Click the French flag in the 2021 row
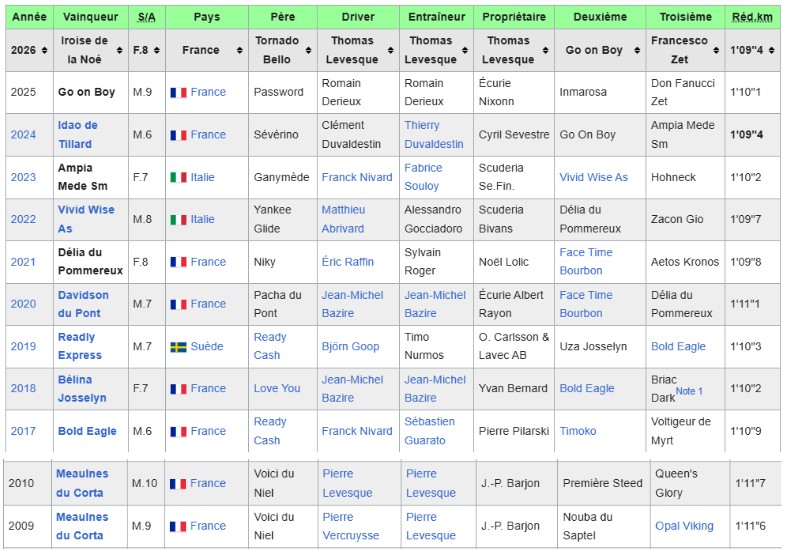Screen dimensions: 788x550 click(x=178, y=263)
